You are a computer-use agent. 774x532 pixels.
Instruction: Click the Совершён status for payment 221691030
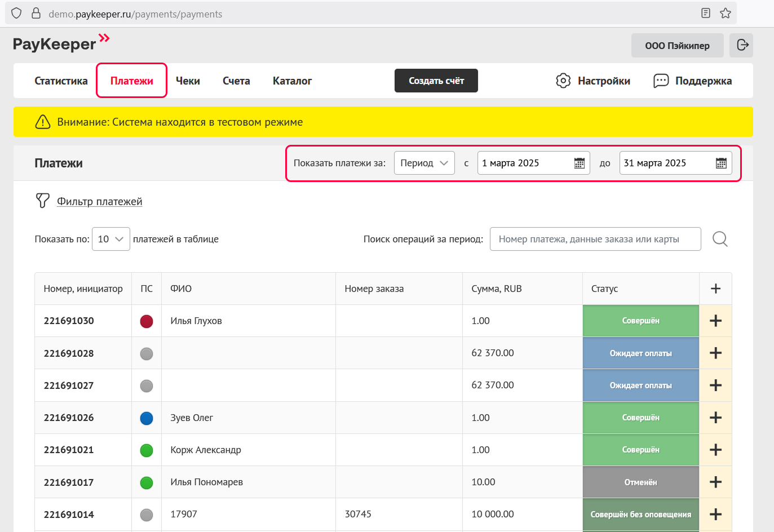(x=641, y=321)
